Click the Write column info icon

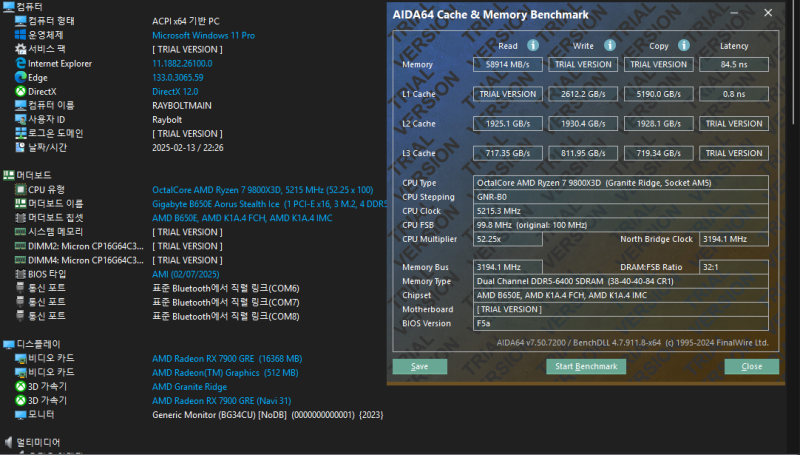[x=610, y=45]
